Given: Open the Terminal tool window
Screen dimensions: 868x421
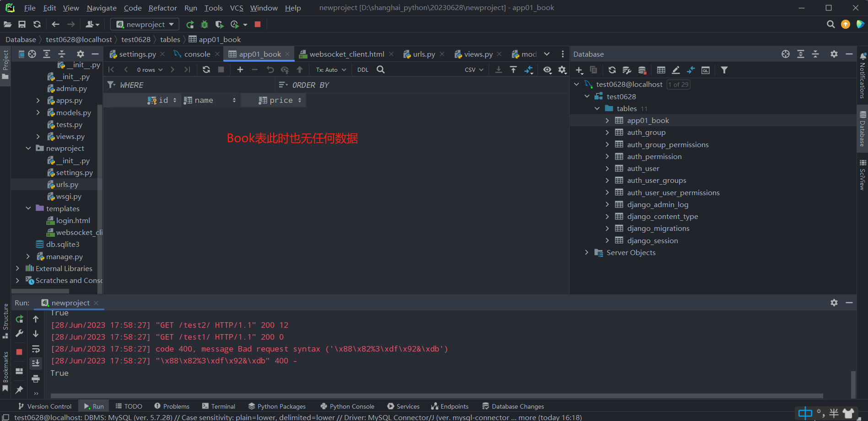Looking at the screenshot, I should [219, 406].
